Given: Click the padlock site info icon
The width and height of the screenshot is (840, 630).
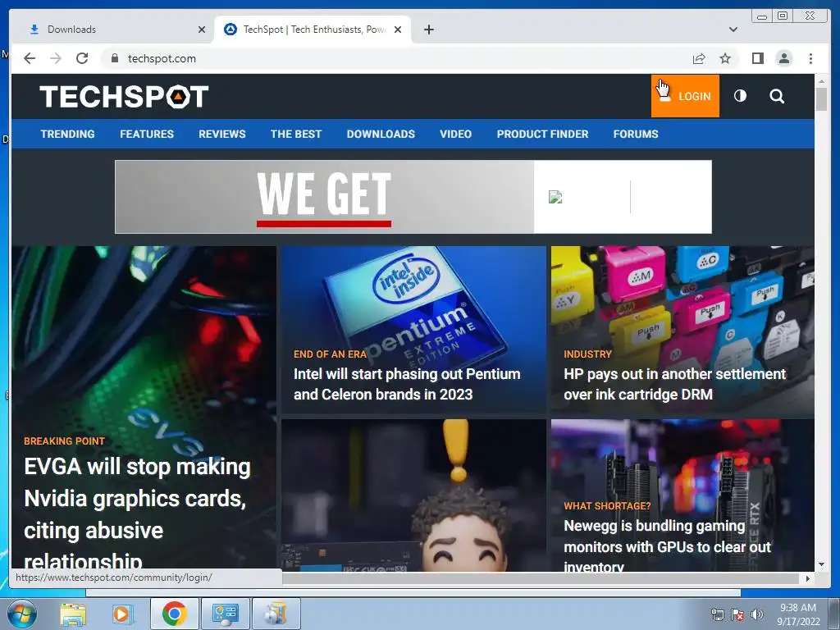Looking at the screenshot, I should click(x=114, y=58).
